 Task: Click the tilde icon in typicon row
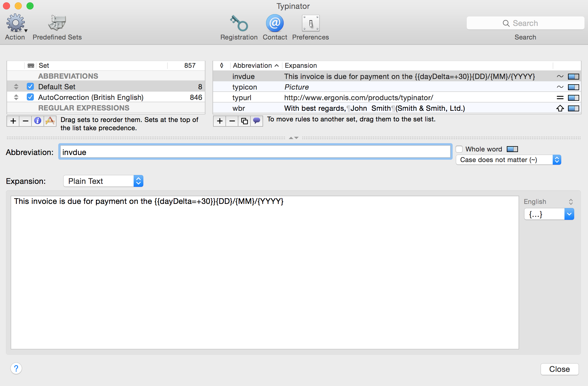(x=560, y=87)
